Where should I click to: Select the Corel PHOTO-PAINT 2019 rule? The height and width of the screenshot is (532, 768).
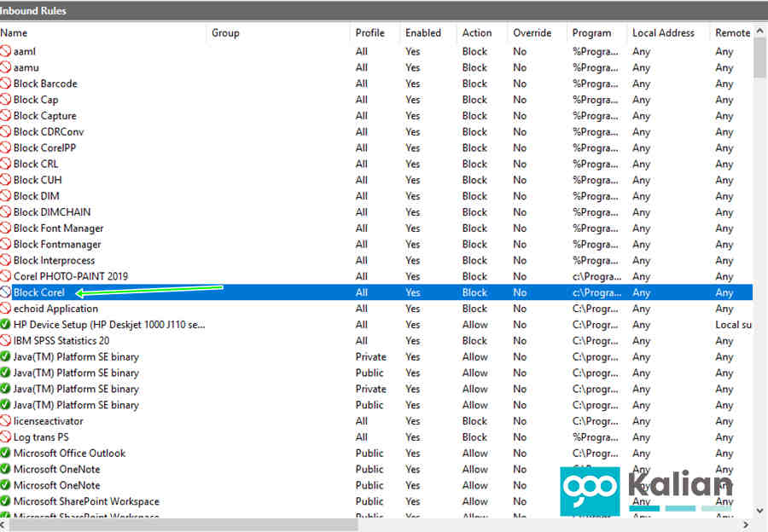pos(71,276)
